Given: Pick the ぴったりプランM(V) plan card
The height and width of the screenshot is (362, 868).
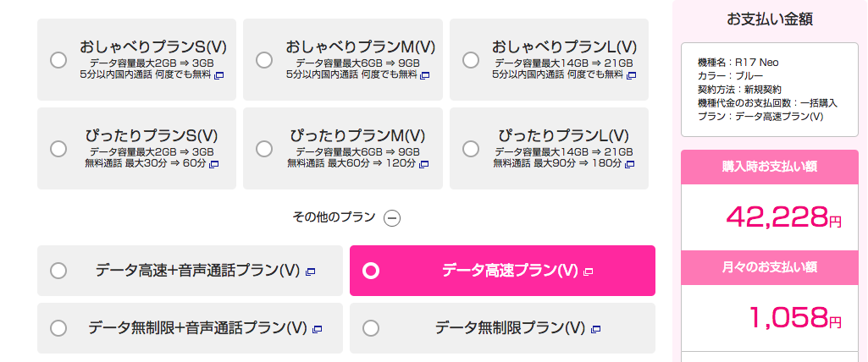Looking at the screenshot, I should pos(342,148).
